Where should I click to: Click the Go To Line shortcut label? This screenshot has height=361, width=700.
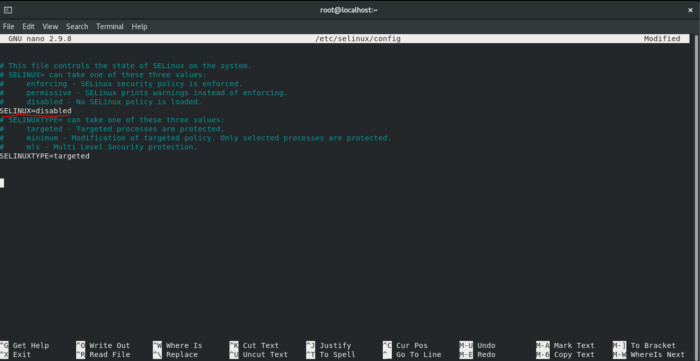(418, 354)
